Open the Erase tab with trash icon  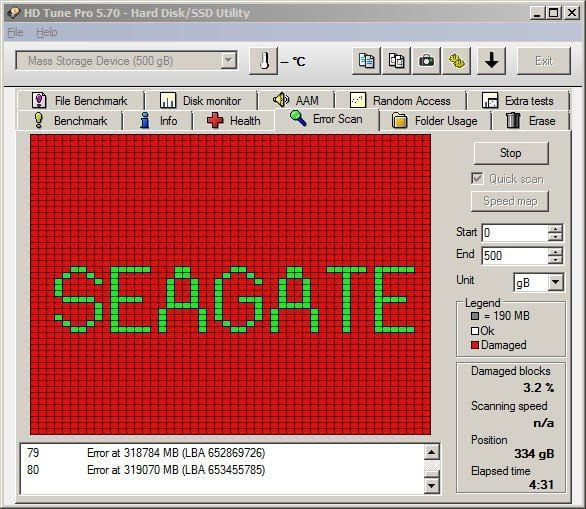click(530, 121)
